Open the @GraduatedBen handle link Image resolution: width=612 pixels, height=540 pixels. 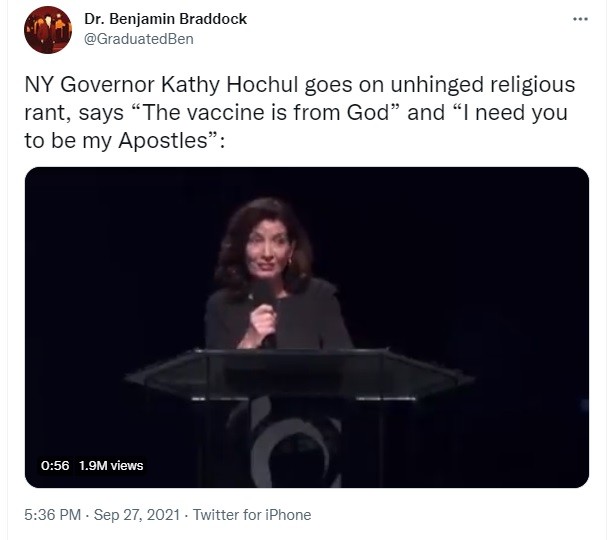click(139, 39)
